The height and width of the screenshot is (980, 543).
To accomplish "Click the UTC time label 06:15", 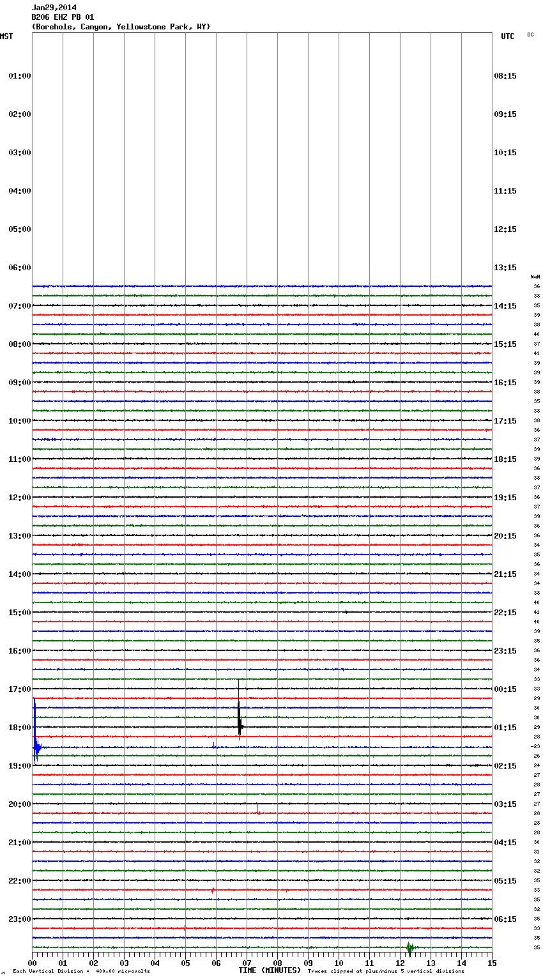I will [x=505, y=919].
